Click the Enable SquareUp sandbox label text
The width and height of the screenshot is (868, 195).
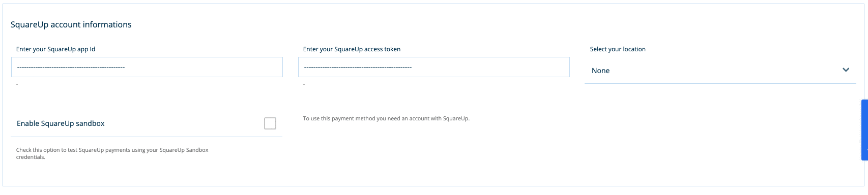[x=61, y=123]
